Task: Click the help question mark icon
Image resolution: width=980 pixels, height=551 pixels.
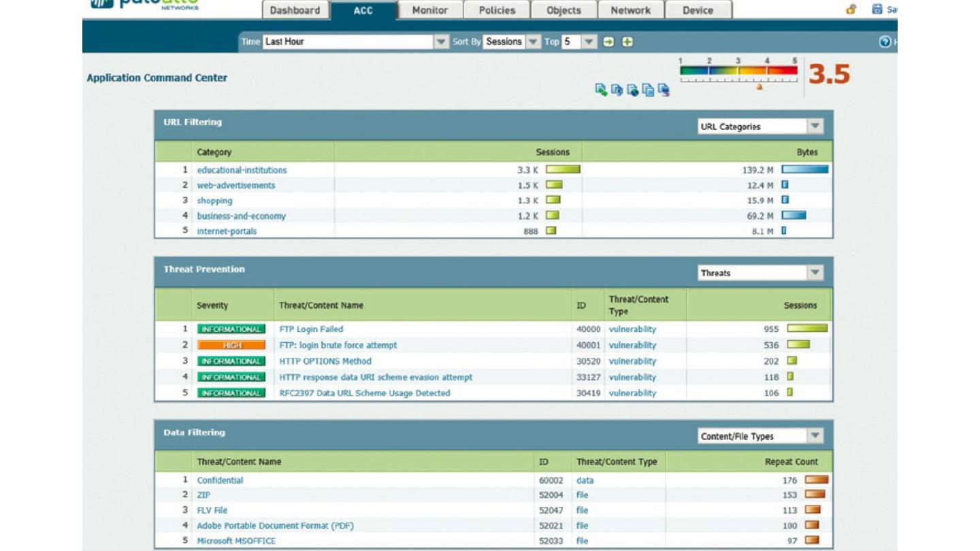Action: point(885,42)
